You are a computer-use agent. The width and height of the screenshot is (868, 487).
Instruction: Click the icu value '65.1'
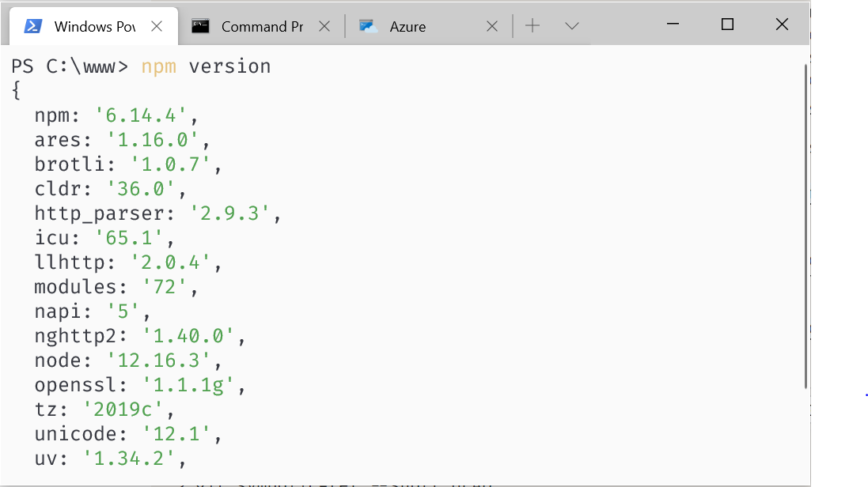click(128, 237)
